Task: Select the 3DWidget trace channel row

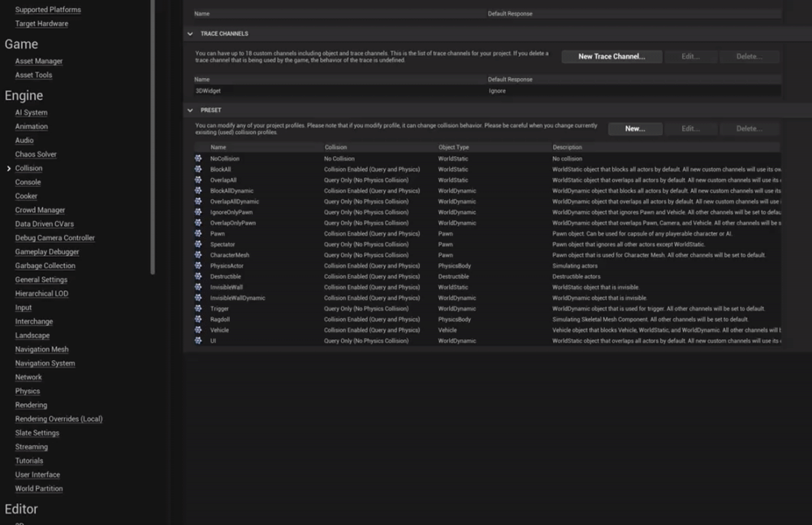Action: (486, 91)
